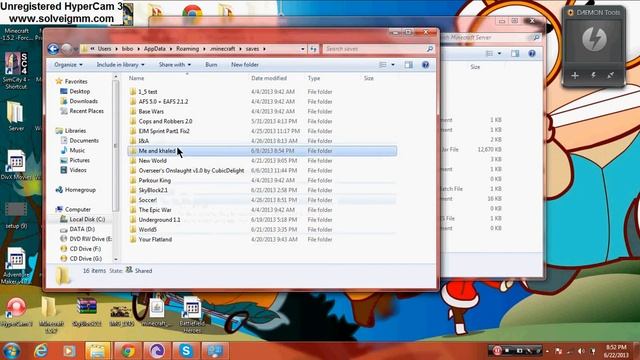Click the Server folder desktop icon
The height and width of the screenshot is (360, 640).
coord(16,116)
